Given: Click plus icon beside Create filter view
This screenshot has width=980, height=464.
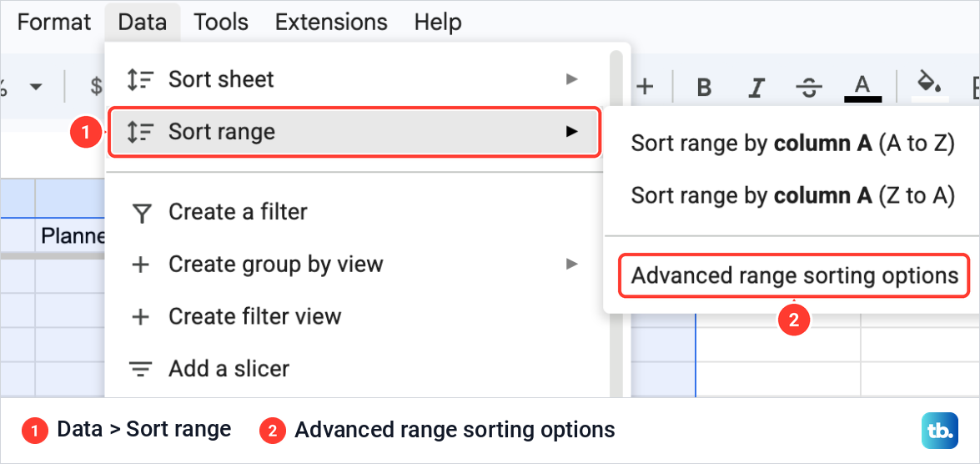Looking at the screenshot, I should 141,316.
